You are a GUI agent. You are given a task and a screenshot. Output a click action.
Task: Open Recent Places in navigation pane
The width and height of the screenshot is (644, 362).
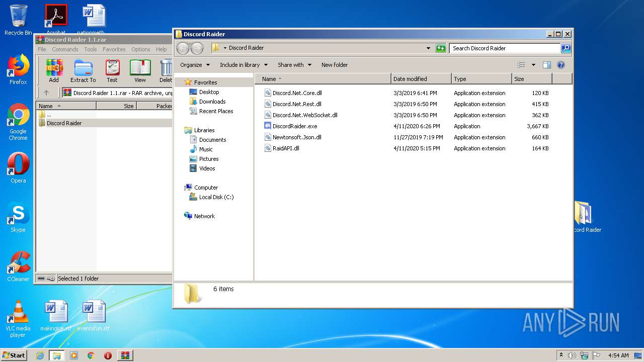[216, 111]
